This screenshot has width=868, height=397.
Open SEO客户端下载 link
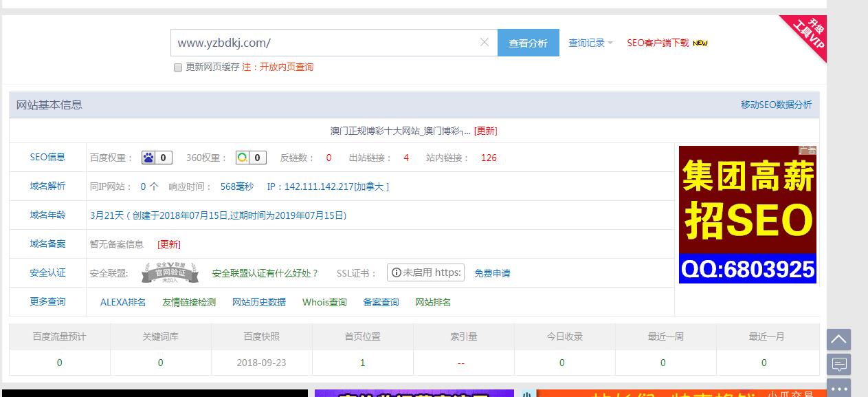tap(658, 43)
